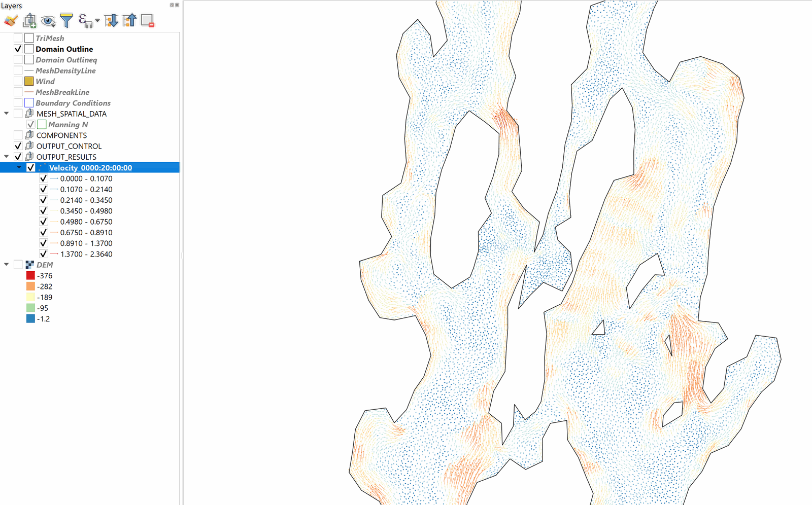
Task: Float the Layers panel with undock icon
Action: tap(172, 5)
